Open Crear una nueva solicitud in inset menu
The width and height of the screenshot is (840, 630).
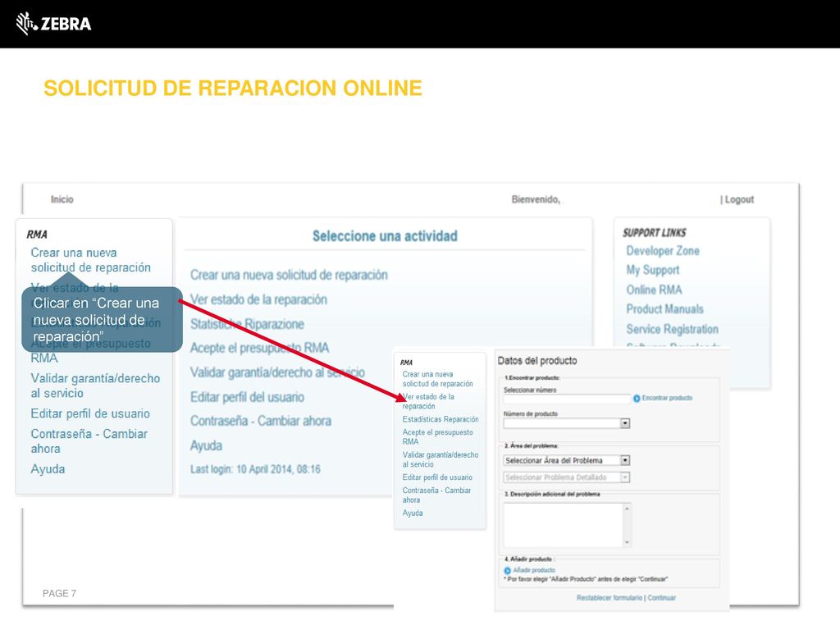click(438, 379)
